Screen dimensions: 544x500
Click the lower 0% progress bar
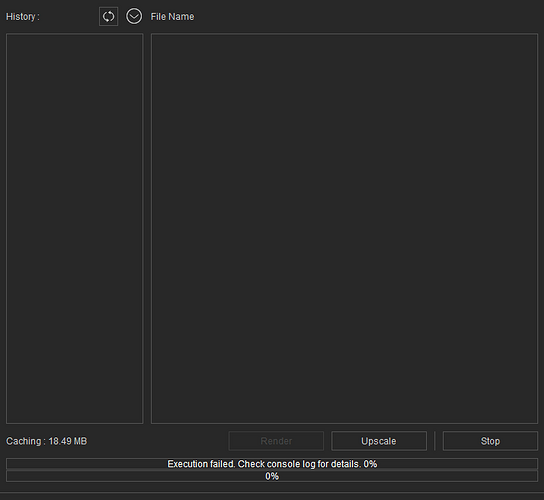pos(272,476)
